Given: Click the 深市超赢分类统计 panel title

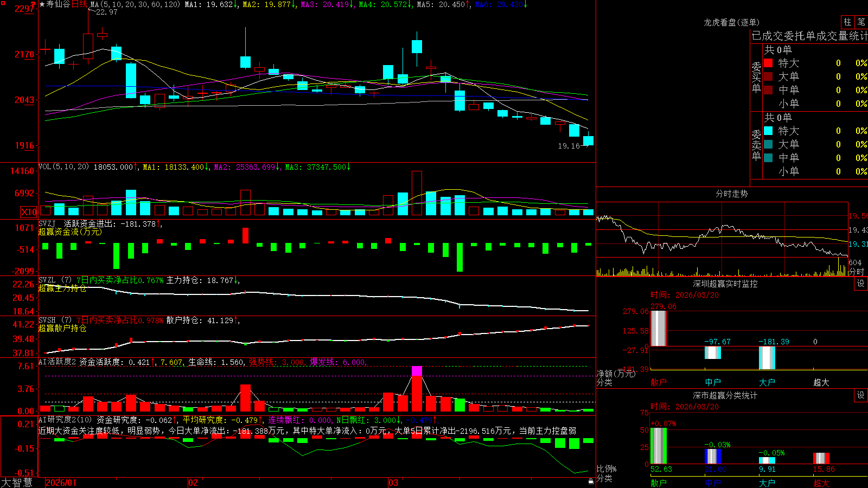Looking at the screenshot, I should pos(725,395).
